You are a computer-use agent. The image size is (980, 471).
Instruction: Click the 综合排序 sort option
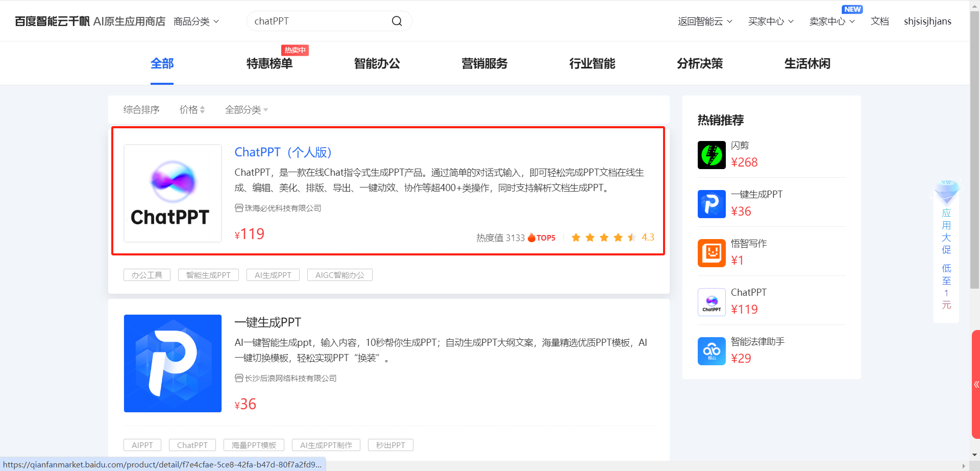[141, 109]
